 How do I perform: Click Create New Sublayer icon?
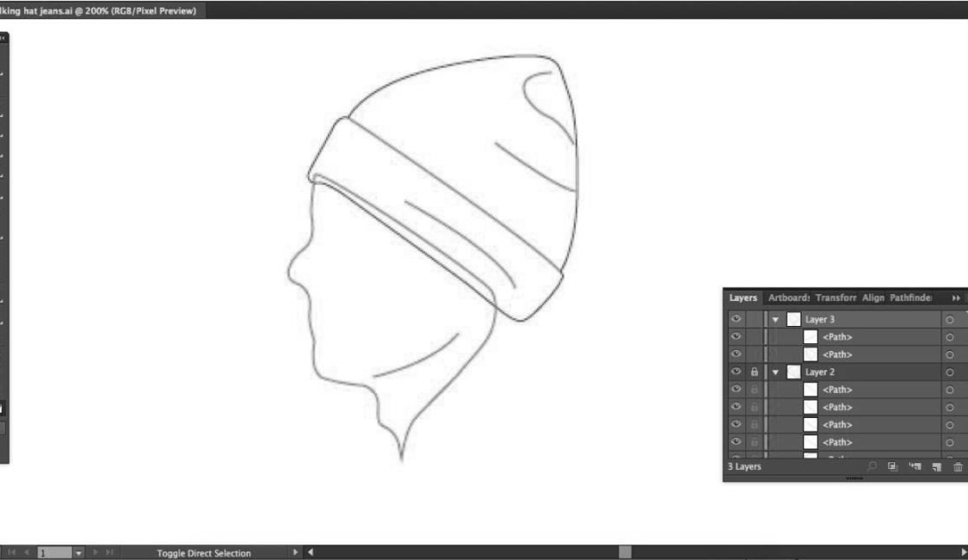(913, 466)
